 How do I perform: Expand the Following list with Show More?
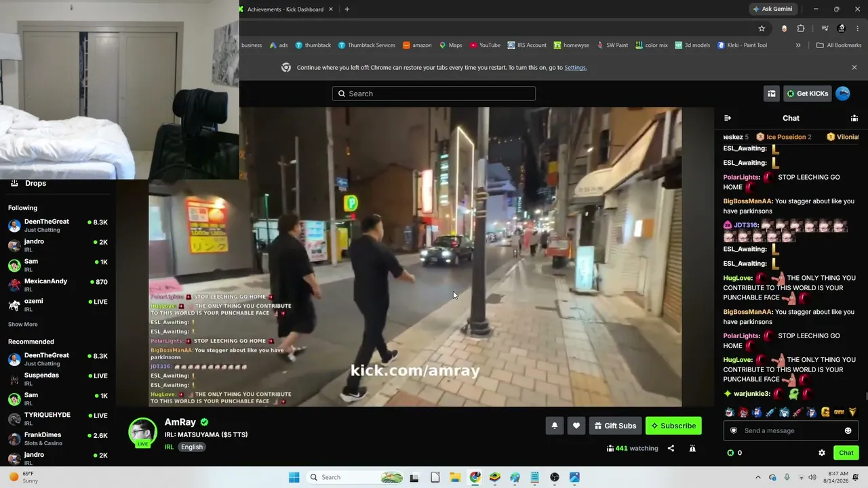tap(23, 325)
